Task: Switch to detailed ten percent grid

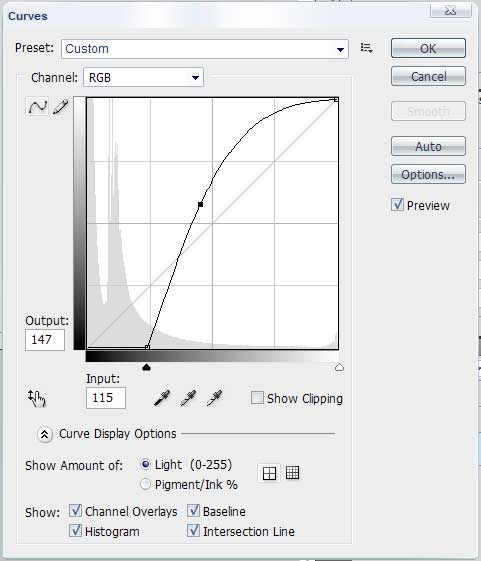Action: pyautogui.click(x=292, y=473)
